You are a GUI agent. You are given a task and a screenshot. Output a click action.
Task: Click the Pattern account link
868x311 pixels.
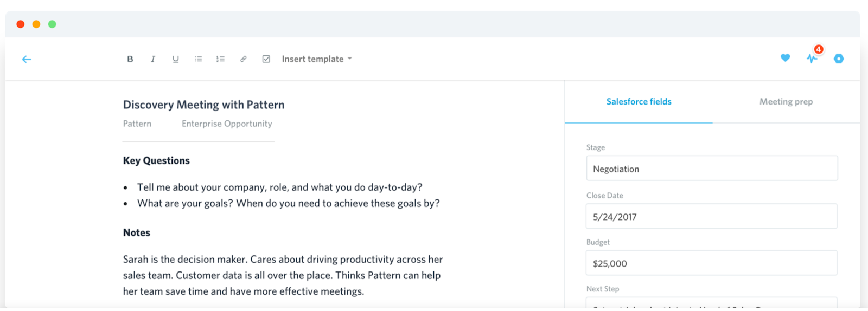(x=137, y=124)
